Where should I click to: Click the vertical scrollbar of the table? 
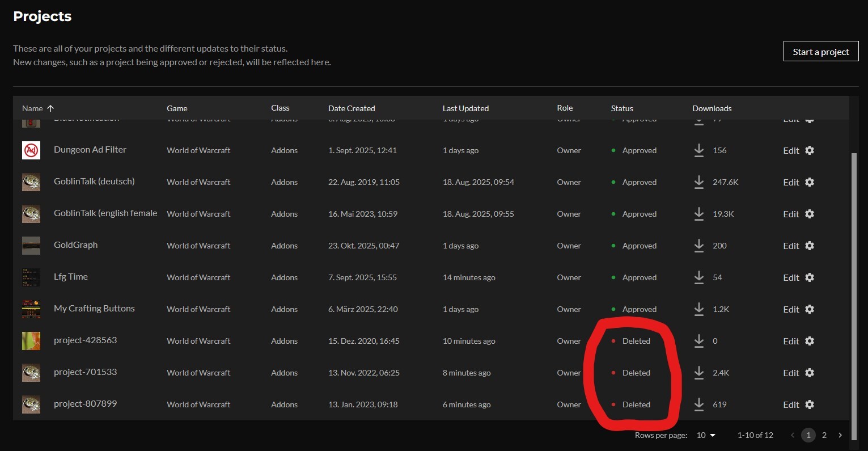[854, 272]
